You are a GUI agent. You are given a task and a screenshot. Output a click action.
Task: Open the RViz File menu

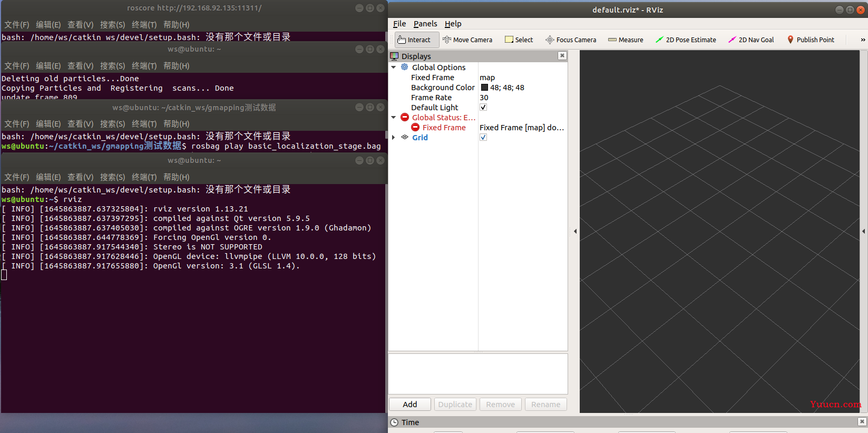(399, 24)
